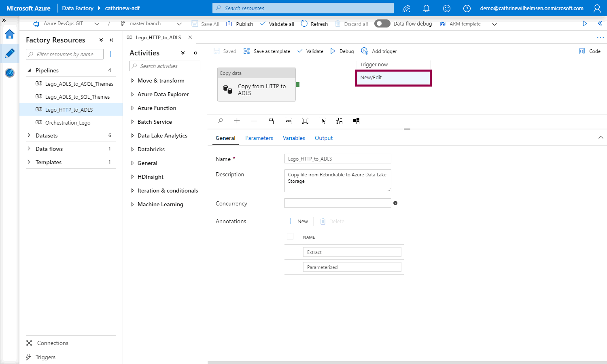
Task: Click the add new resource plus icon
Action: pyautogui.click(x=111, y=54)
